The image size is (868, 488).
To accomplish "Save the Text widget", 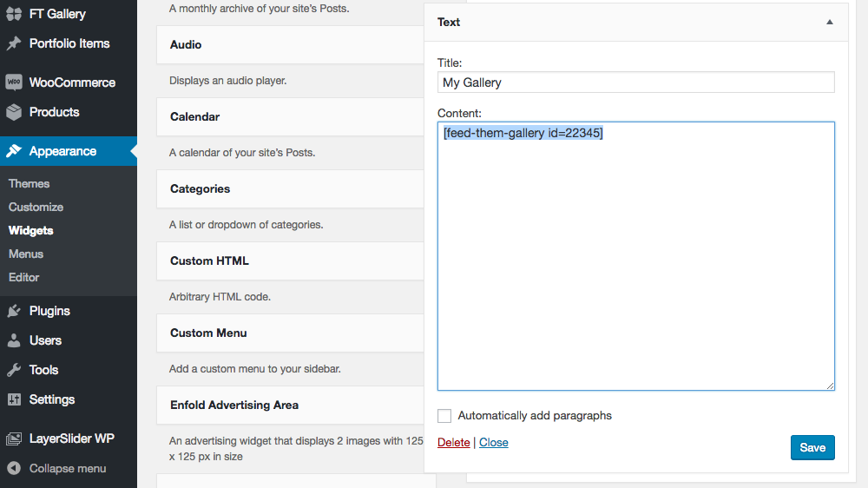I will pyautogui.click(x=812, y=447).
